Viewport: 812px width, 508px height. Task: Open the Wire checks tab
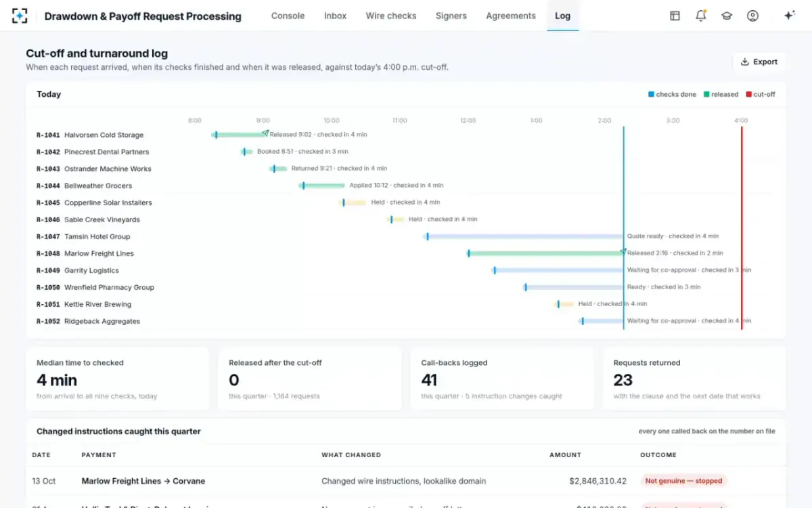(391, 16)
